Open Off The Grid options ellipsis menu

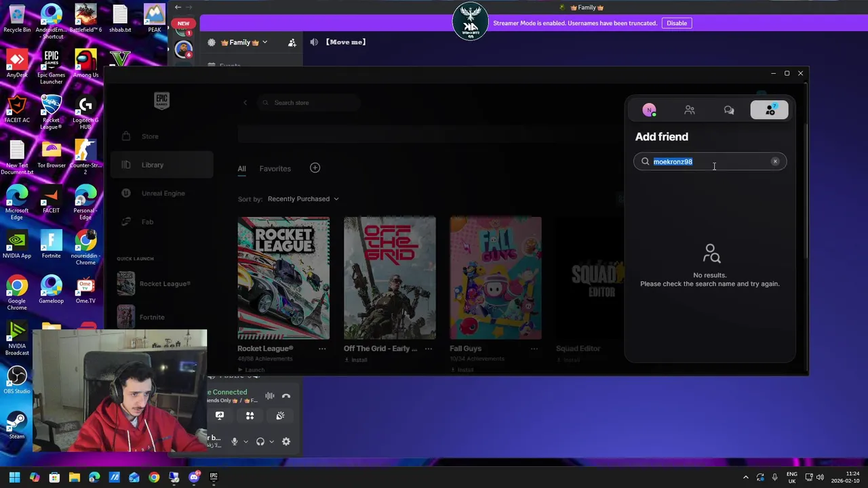tap(428, 348)
